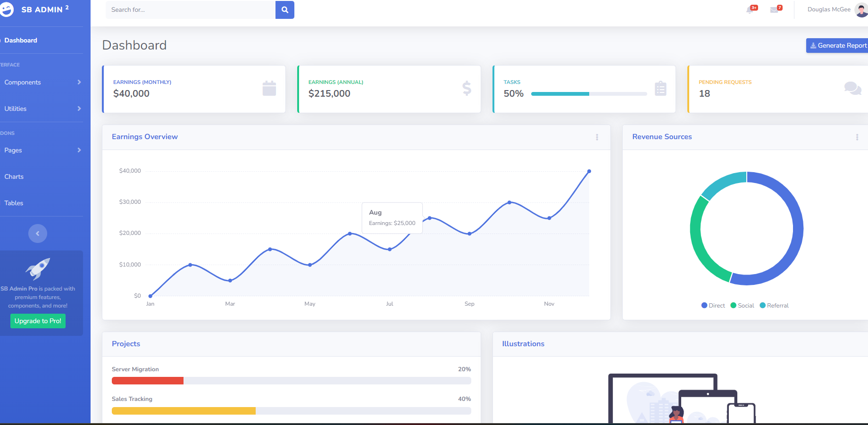Click the Earnings Overview card title
This screenshot has width=868, height=425.
coord(145,137)
